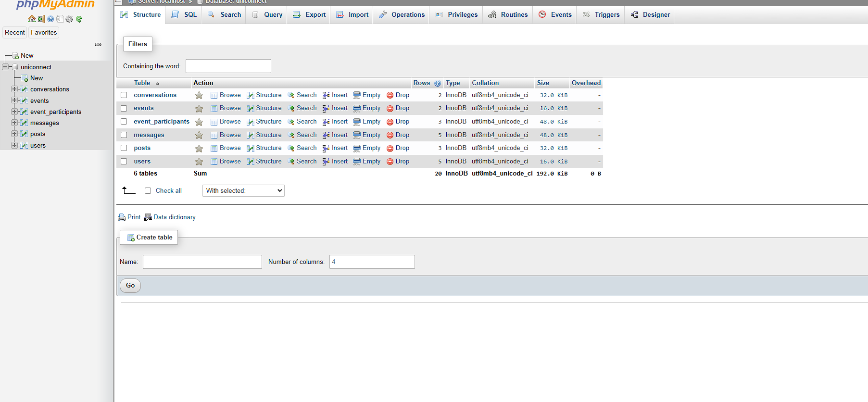
Task: Tick the checkbox for conversations table
Action: [x=124, y=95]
